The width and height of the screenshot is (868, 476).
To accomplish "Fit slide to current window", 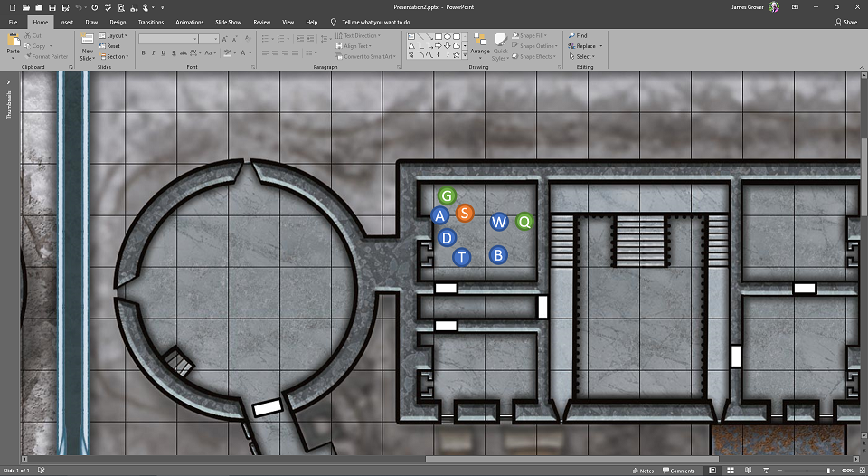I will [x=861, y=471].
